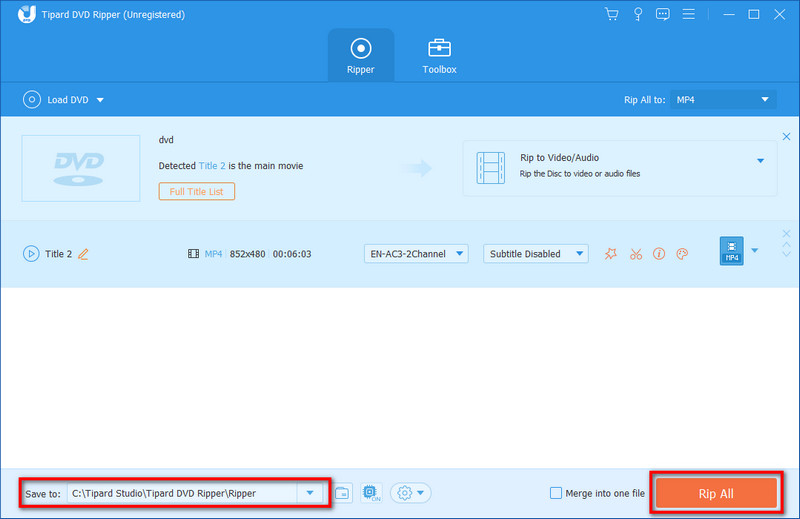Switch to the Toolbox tab

coord(439,55)
